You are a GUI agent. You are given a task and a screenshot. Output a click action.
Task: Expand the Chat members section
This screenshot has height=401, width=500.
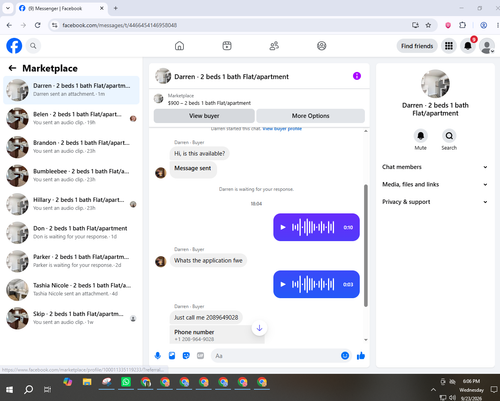435,167
